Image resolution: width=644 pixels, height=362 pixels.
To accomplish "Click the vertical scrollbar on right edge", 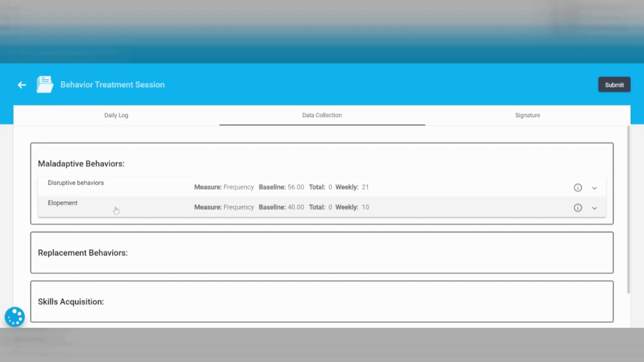I will pyautogui.click(x=628, y=209).
